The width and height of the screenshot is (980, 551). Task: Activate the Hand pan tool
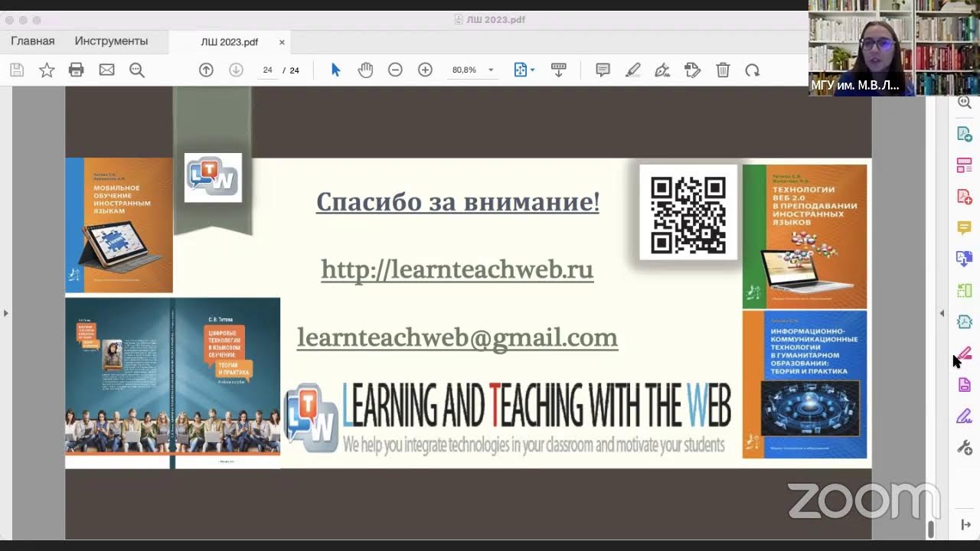(x=365, y=70)
